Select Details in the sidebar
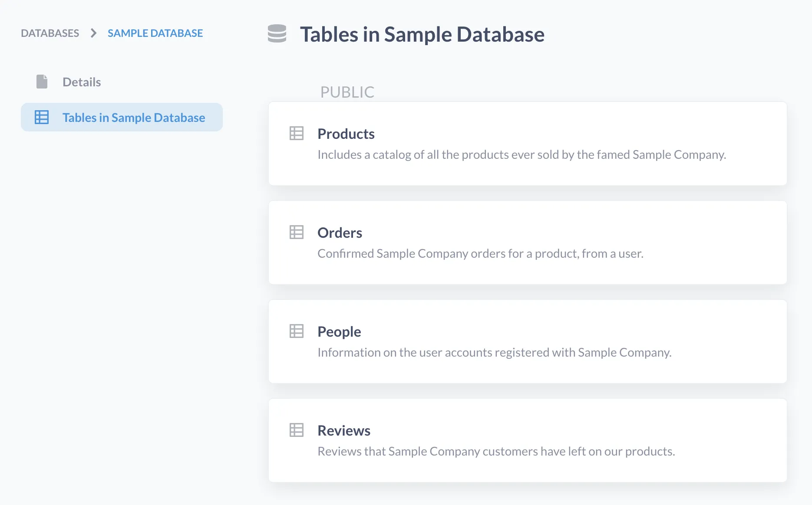This screenshot has height=505, width=812. [x=81, y=82]
